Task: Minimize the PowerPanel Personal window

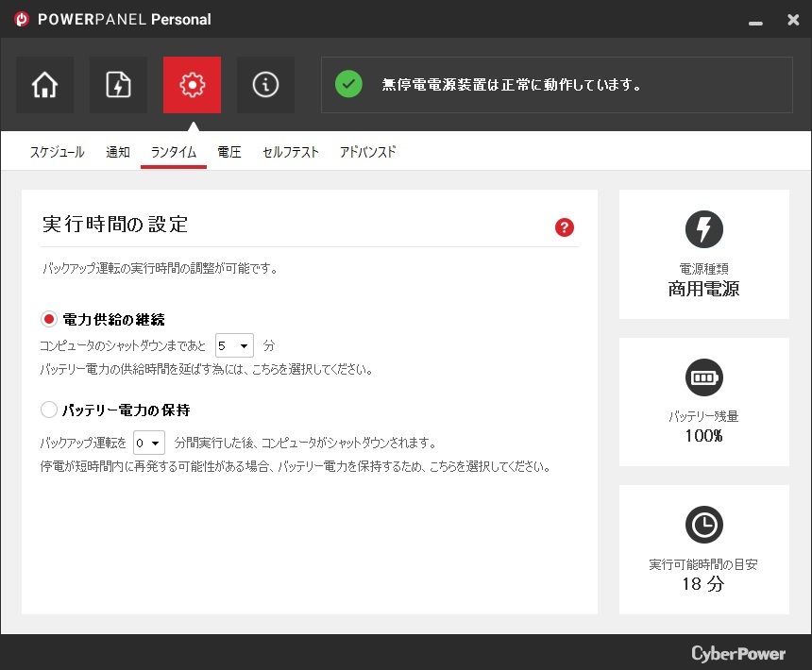Action: pos(755,20)
